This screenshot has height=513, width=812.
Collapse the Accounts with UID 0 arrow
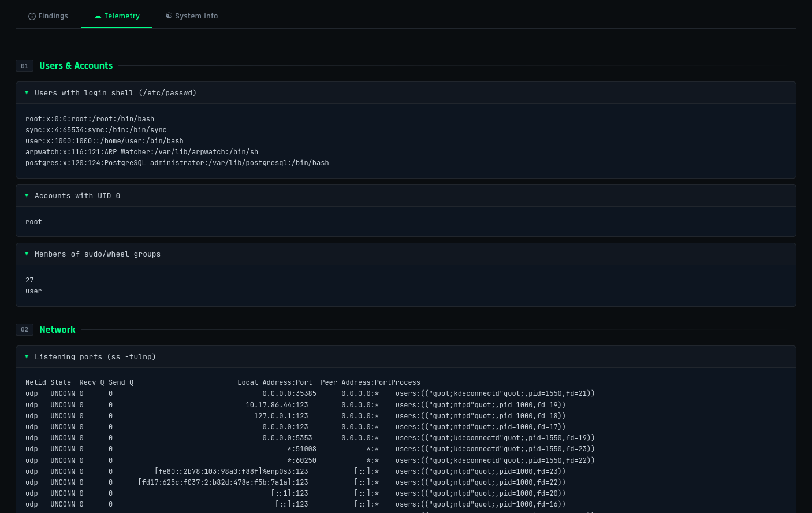click(27, 196)
